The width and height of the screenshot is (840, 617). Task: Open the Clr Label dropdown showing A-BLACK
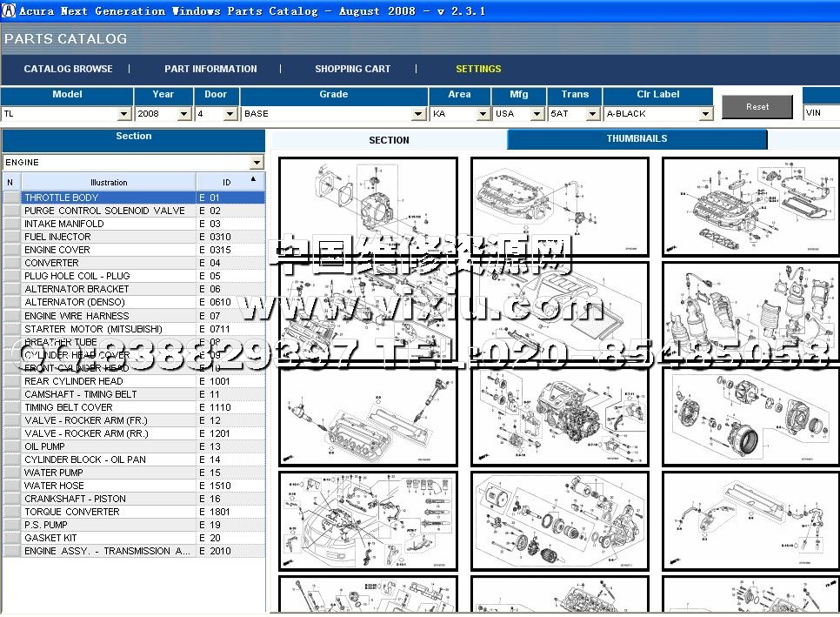click(705, 114)
